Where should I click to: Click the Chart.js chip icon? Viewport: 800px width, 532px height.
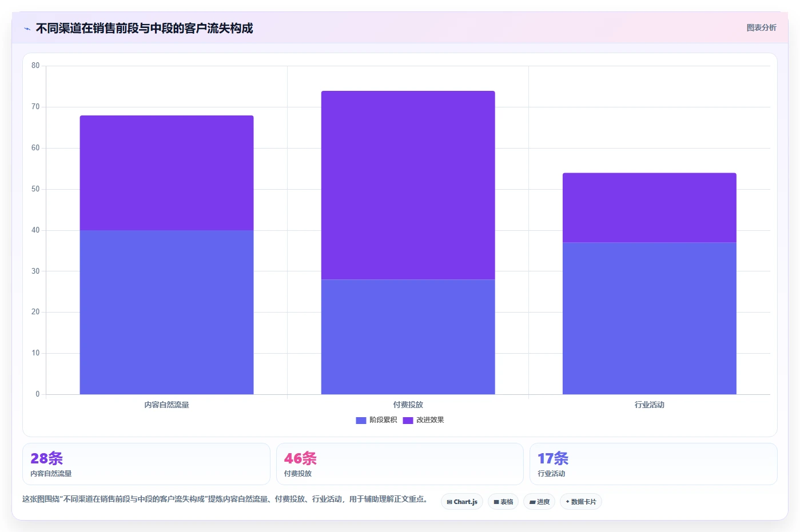click(x=449, y=502)
